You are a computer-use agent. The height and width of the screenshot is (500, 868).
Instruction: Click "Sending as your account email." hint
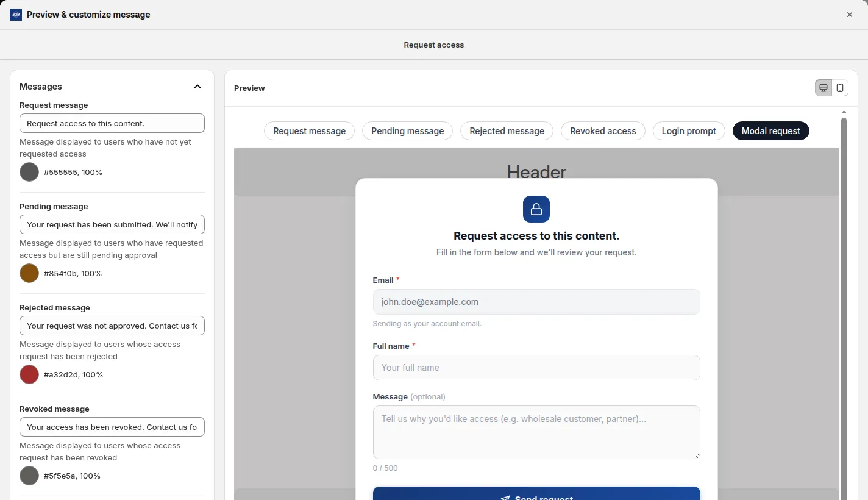click(x=427, y=324)
